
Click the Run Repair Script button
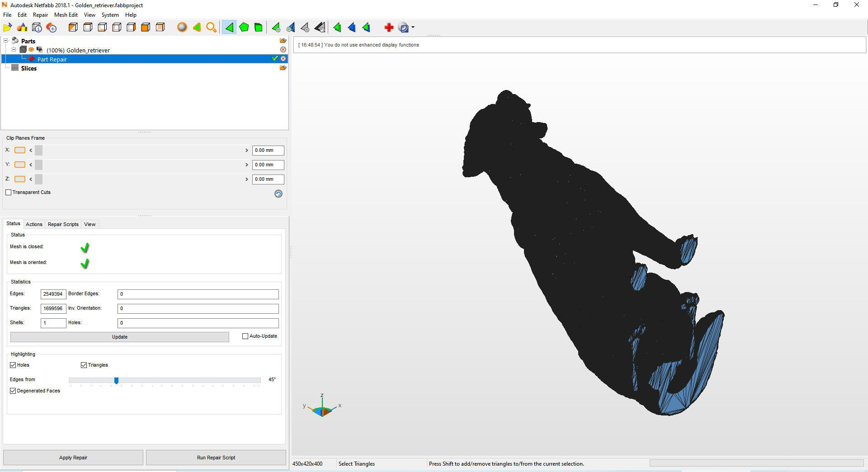pyautogui.click(x=216, y=458)
